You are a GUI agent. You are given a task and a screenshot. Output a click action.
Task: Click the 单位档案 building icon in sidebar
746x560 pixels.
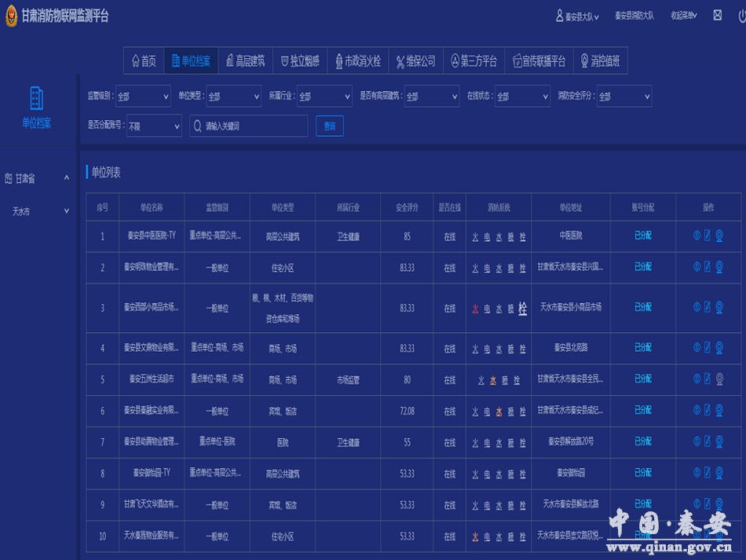(x=36, y=98)
